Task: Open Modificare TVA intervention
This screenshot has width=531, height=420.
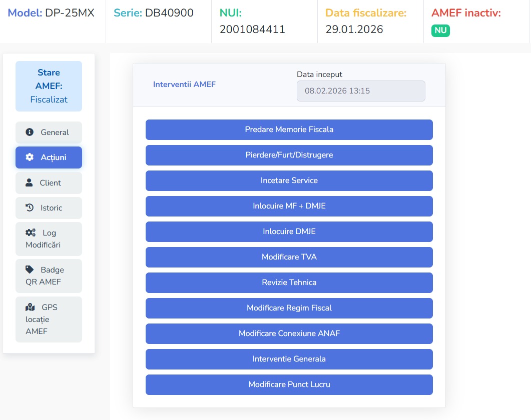Action: point(289,257)
